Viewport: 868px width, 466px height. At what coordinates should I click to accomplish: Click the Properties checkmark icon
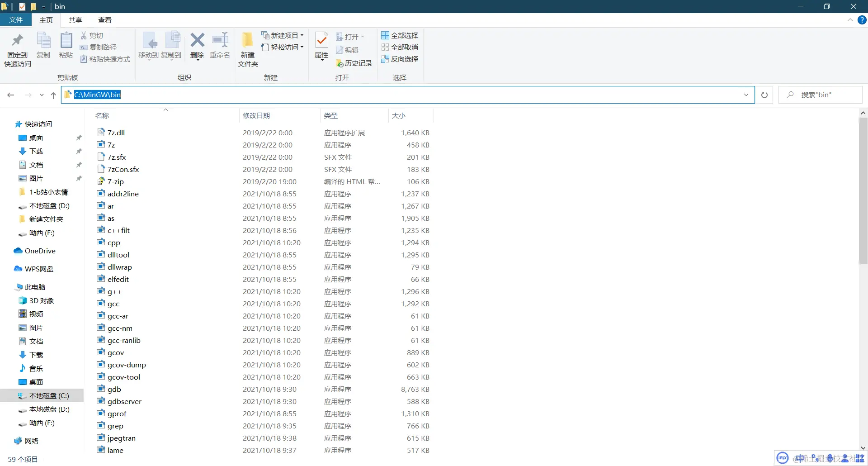point(321,40)
